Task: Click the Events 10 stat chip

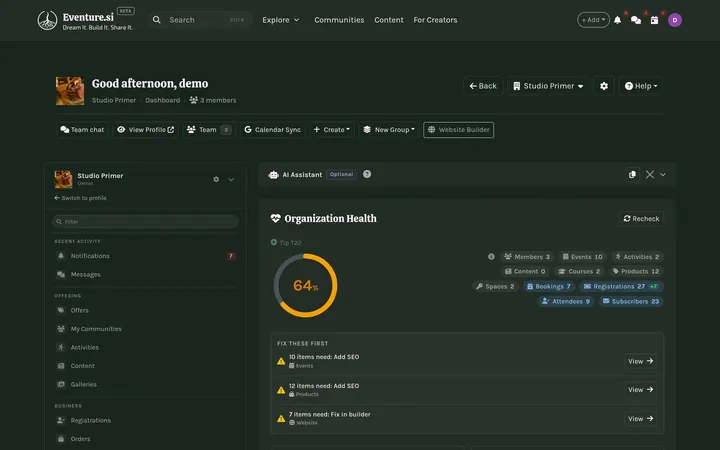Action: click(x=583, y=257)
